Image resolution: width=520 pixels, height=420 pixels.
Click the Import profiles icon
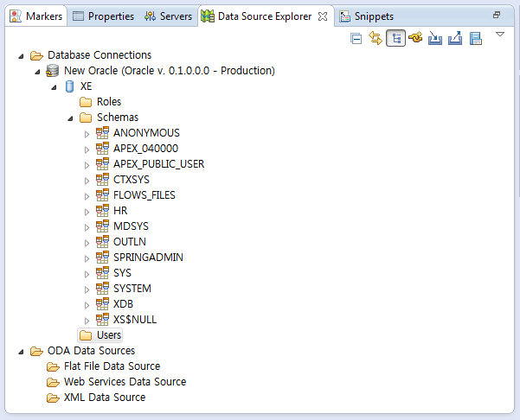click(434, 38)
